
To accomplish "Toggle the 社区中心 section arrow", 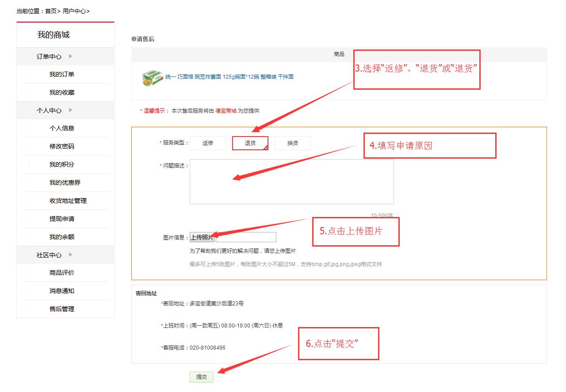I will tap(71, 255).
